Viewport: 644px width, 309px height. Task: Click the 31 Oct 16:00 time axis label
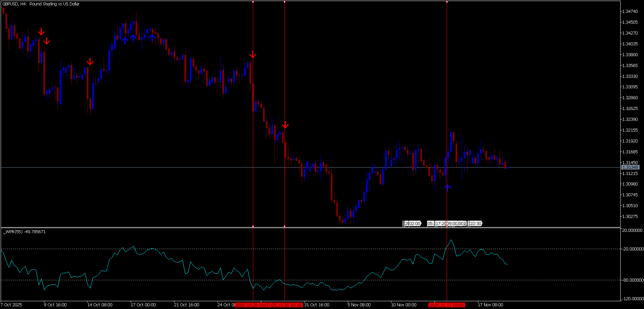point(317,305)
